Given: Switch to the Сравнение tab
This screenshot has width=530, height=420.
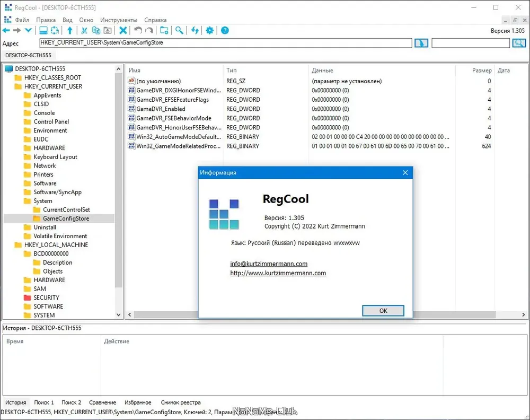Looking at the screenshot, I should (x=102, y=402).
